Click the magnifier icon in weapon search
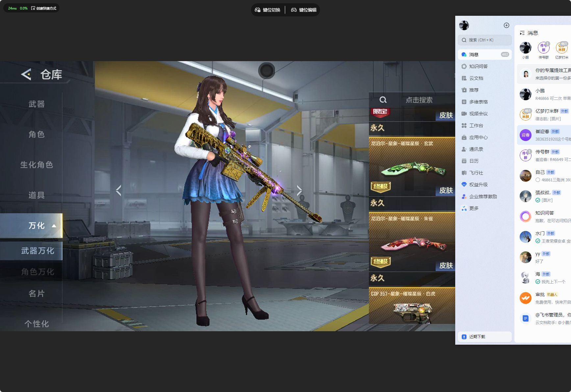The width and height of the screenshot is (571, 392). (x=383, y=100)
